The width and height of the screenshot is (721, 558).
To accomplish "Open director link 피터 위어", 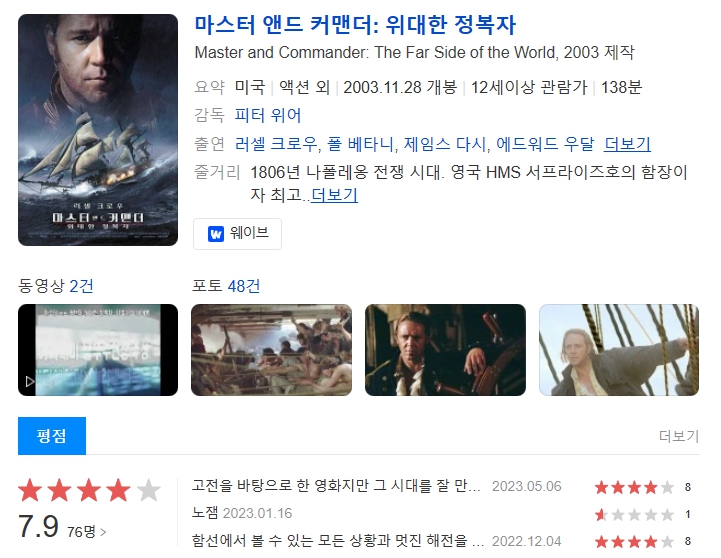I will click(x=268, y=115).
